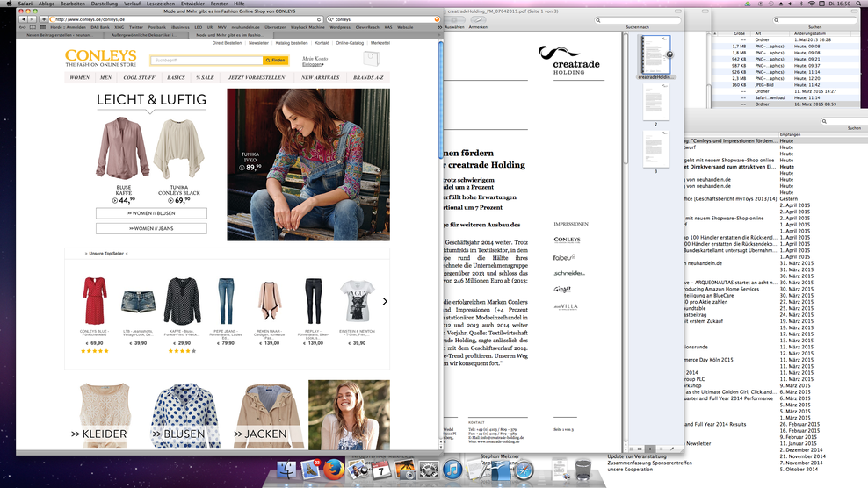Click into the Conleys Suchbegriff search field
The height and width of the screenshot is (488, 868).
(206, 60)
